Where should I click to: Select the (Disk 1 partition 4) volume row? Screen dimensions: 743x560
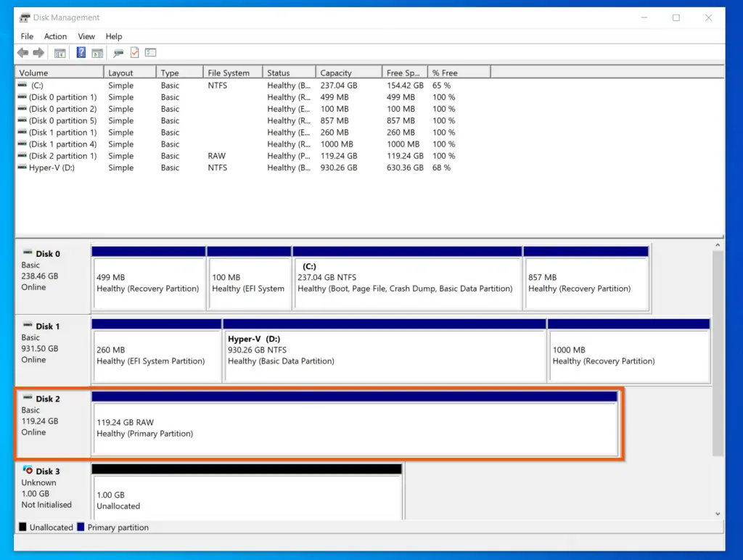pos(253,144)
